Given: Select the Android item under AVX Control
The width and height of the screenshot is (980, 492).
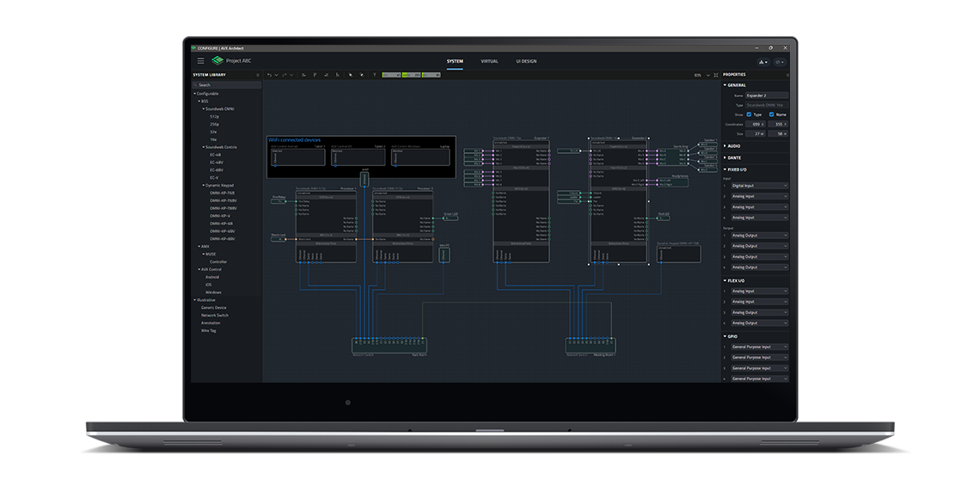Looking at the screenshot, I should 212,277.
